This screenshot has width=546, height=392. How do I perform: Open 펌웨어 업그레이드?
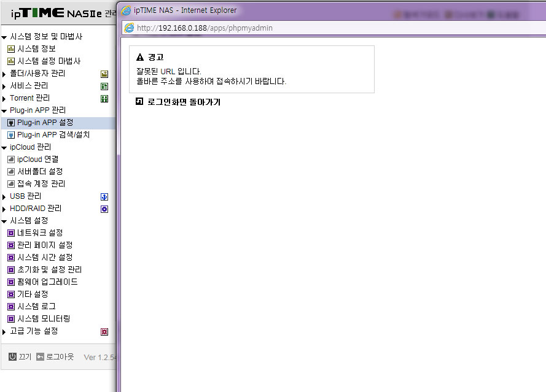coord(47,282)
